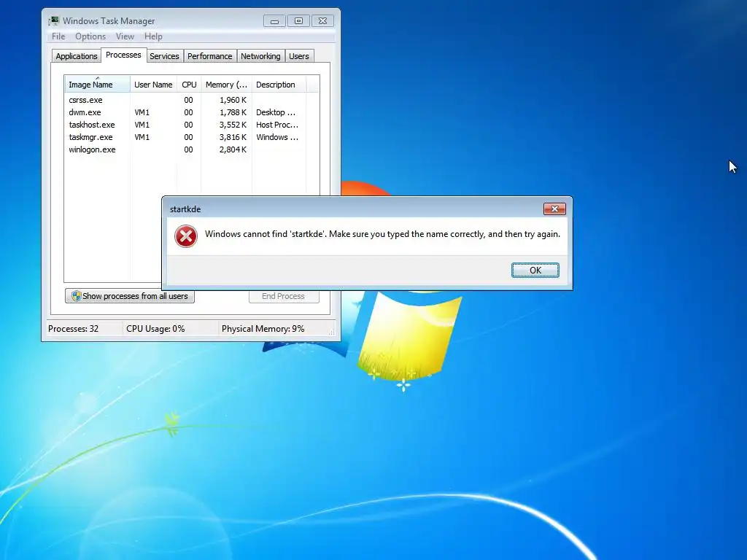Open the Options menu in Task Manager
The width and height of the screenshot is (747, 560).
click(x=90, y=36)
